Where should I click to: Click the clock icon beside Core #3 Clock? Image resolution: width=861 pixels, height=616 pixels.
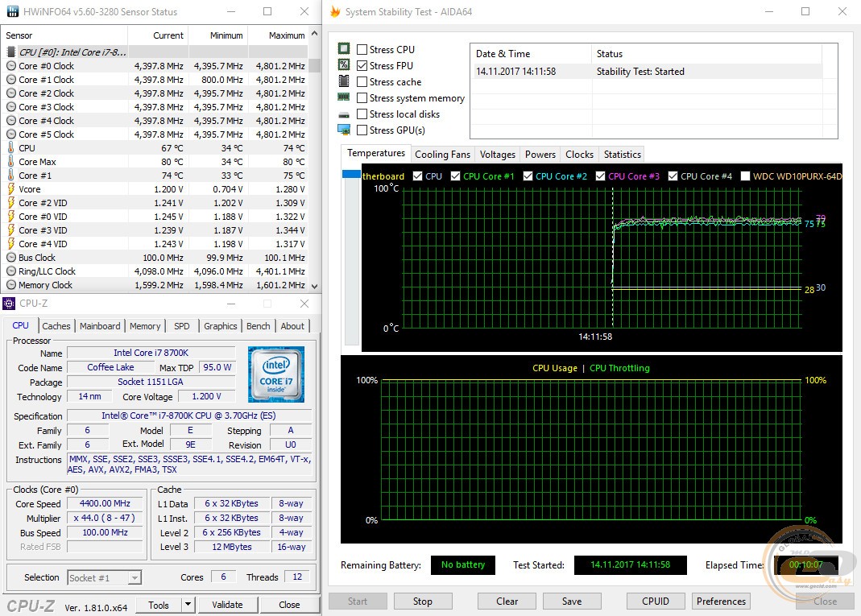pos(11,107)
